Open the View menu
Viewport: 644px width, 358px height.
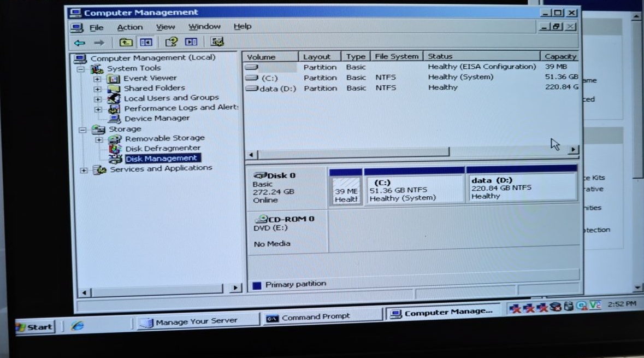(165, 26)
